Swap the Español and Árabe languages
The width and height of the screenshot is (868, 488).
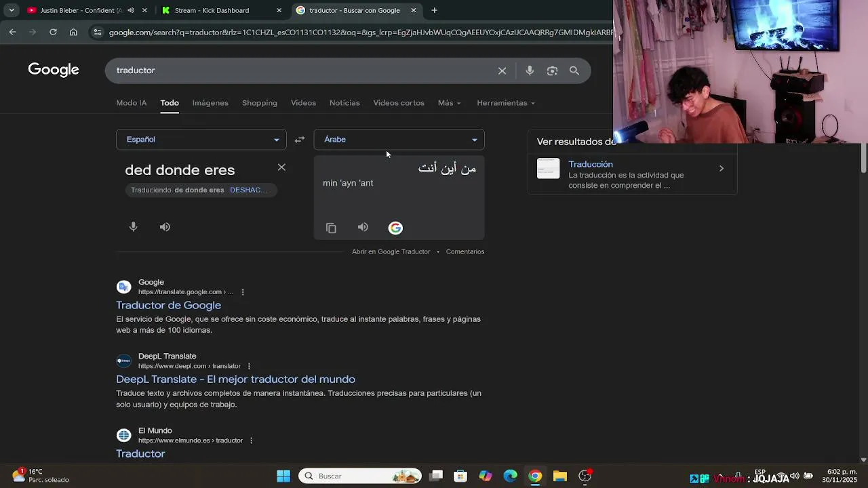coord(300,140)
